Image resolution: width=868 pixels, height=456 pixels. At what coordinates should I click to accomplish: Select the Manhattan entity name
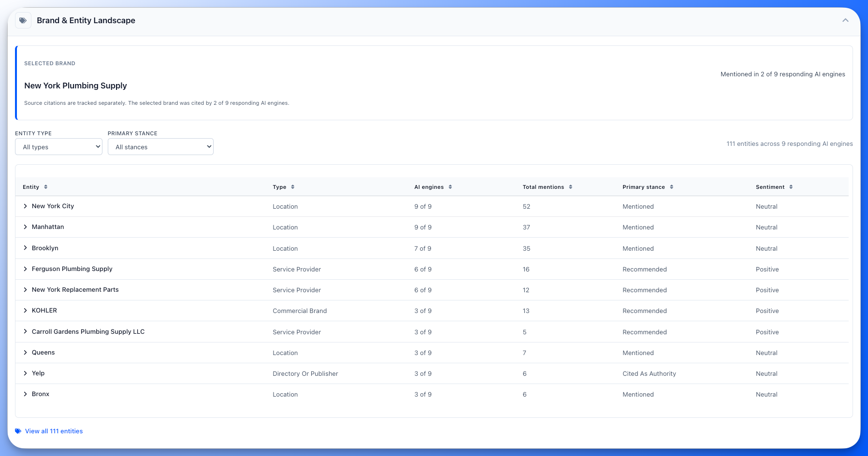coord(48,227)
